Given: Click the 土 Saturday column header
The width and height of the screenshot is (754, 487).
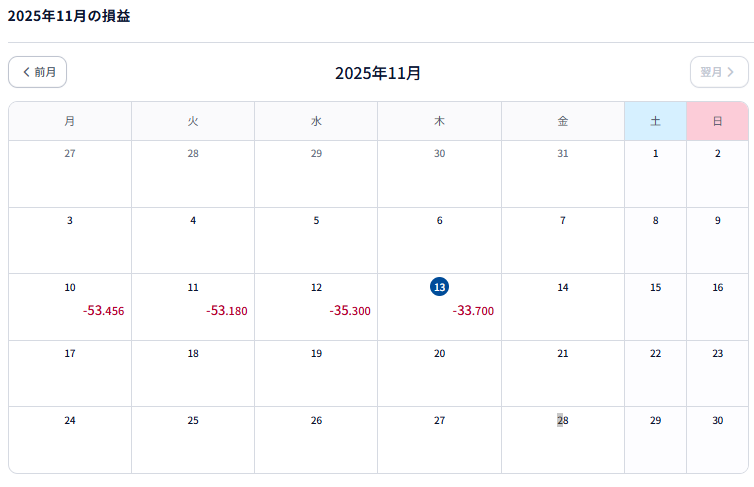Looking at the screenshot, I should click(x=655, y=121).
